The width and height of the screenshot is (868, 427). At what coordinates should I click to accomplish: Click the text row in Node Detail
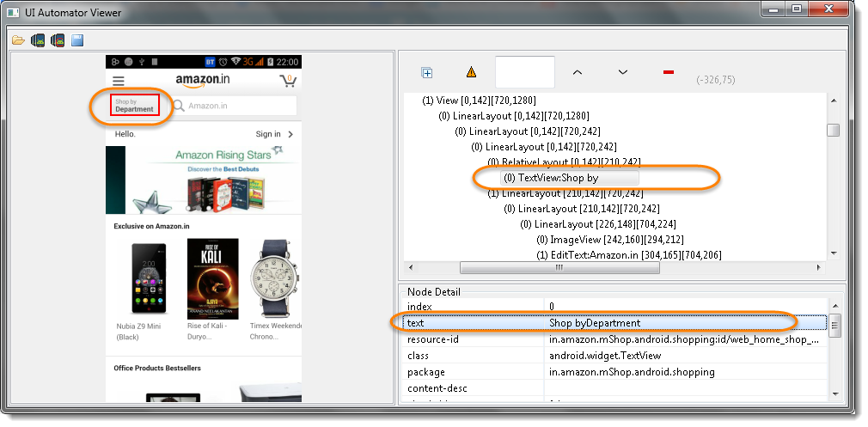point(614,323)
